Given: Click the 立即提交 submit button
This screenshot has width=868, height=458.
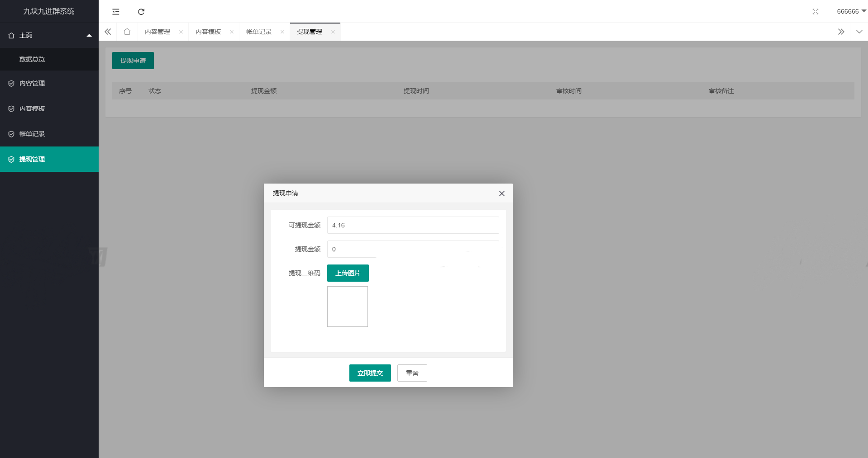Looking at the screenshot, I should [x=370, y=373].
